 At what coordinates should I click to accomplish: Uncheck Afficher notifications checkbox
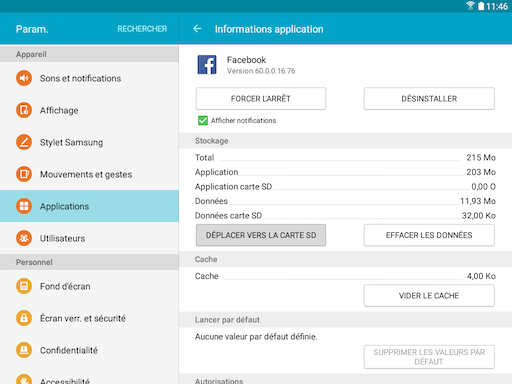pyautogui.click(x=203, y=120)
